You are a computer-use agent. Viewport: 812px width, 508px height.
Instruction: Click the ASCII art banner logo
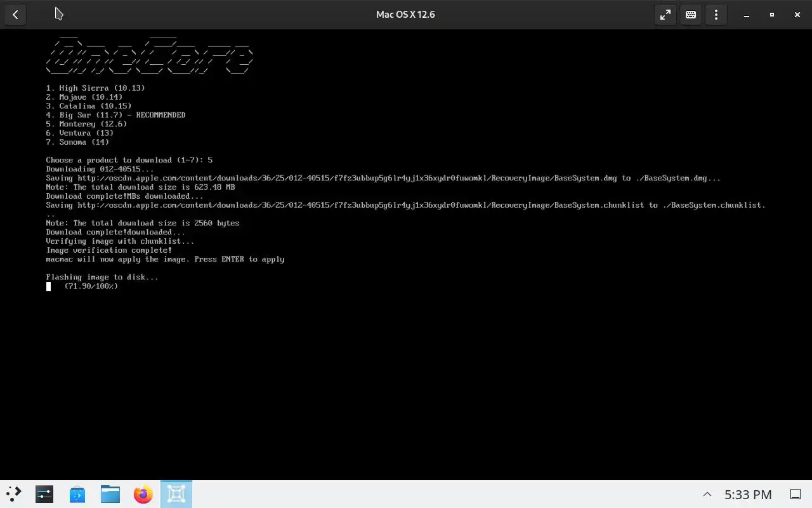pos(150,55)
